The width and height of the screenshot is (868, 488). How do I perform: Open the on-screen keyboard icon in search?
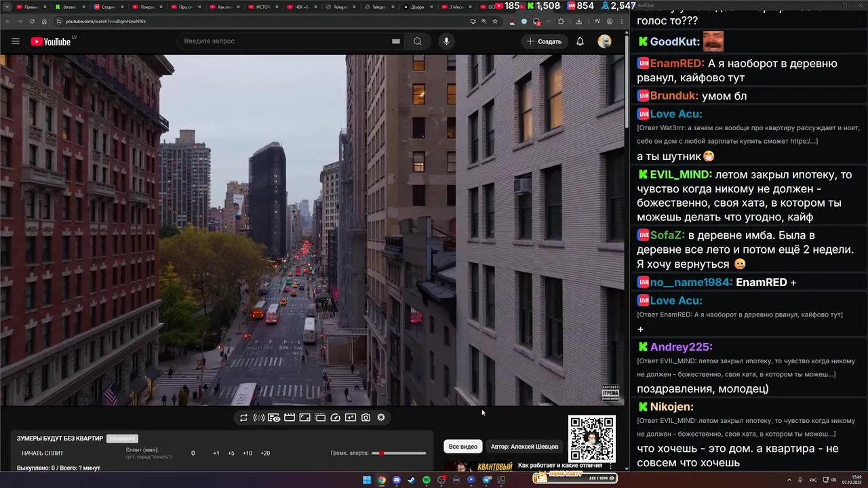point(396,41)
